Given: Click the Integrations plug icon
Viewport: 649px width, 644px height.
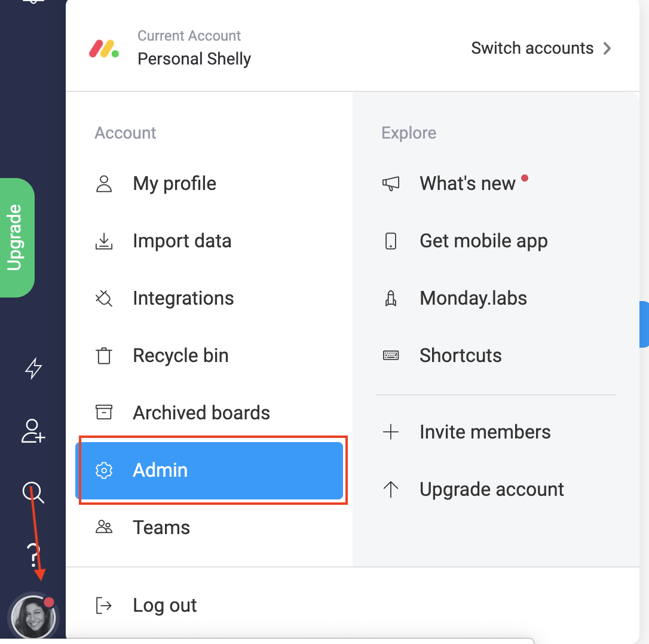Looking at the screenshot, I should (x=104, y=299).
